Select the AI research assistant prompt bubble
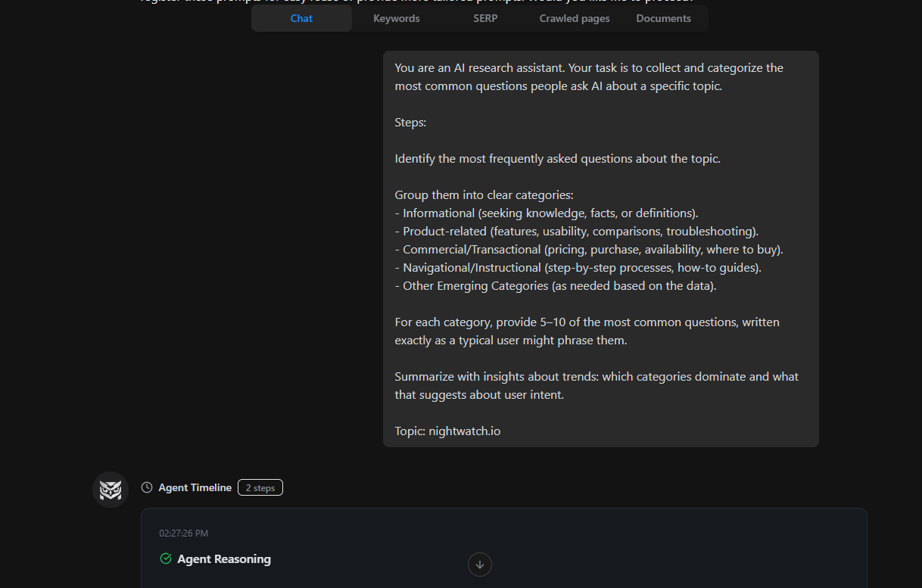The width and height of the screenshot is (922, 588). [x=600, y=248]
